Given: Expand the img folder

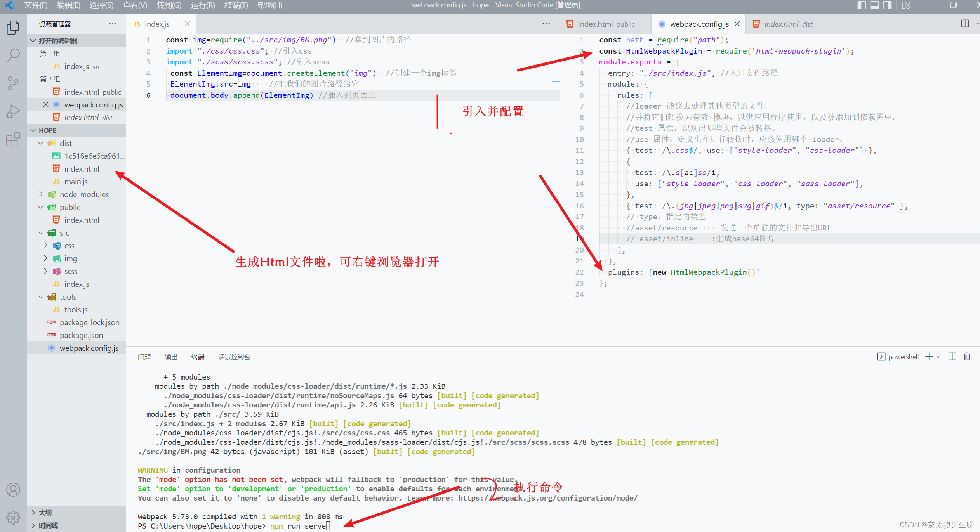Looking at the screenshot, I should tap(46, 258).
